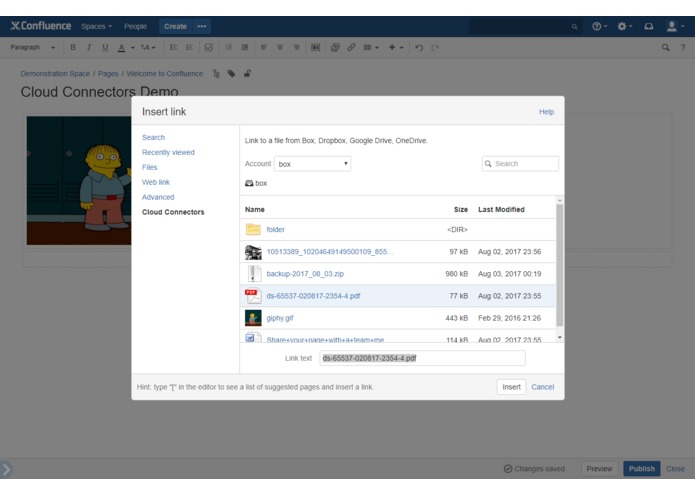The height and width of the screenshot is (494, 695).
Task: Open the settings gear menu in header
Action: coord(625,27)
